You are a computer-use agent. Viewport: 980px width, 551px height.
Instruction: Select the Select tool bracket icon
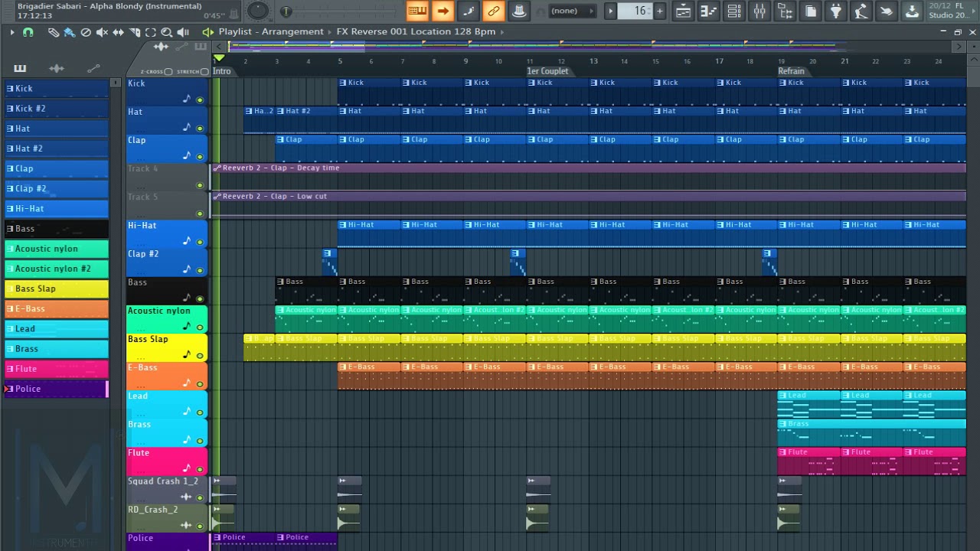(x=151, y=32)
